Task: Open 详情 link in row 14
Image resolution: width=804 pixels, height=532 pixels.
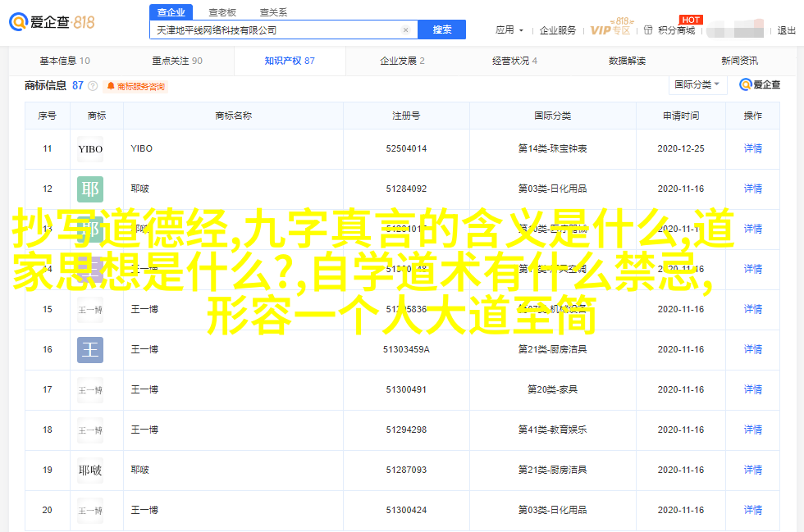Action: pyautogui.click(x=753, y=269)
